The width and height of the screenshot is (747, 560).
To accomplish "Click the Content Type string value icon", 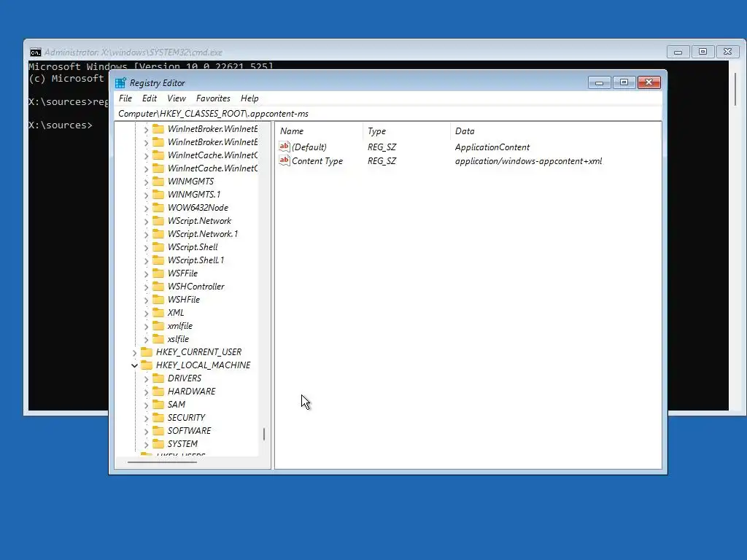I will 285,160.
